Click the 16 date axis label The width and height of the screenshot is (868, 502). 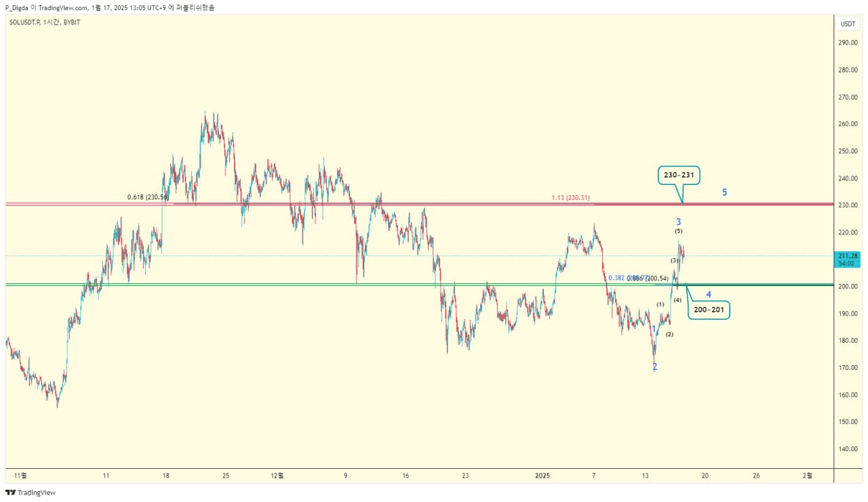pyautogui.click(x=406, y=476)
